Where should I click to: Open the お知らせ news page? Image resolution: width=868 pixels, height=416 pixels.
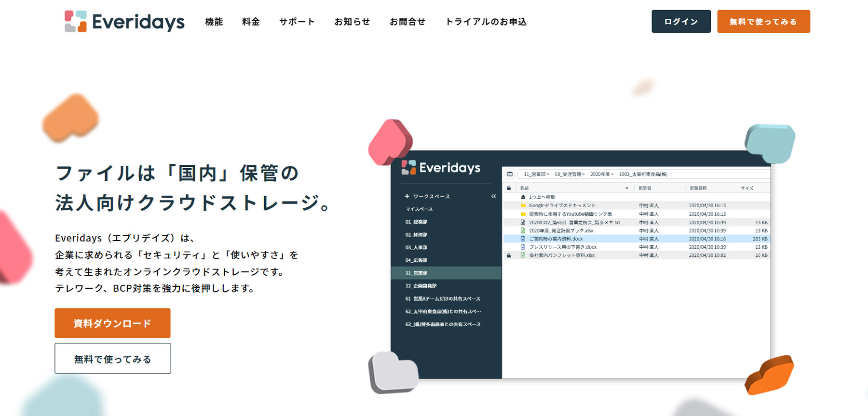[352, 22]
